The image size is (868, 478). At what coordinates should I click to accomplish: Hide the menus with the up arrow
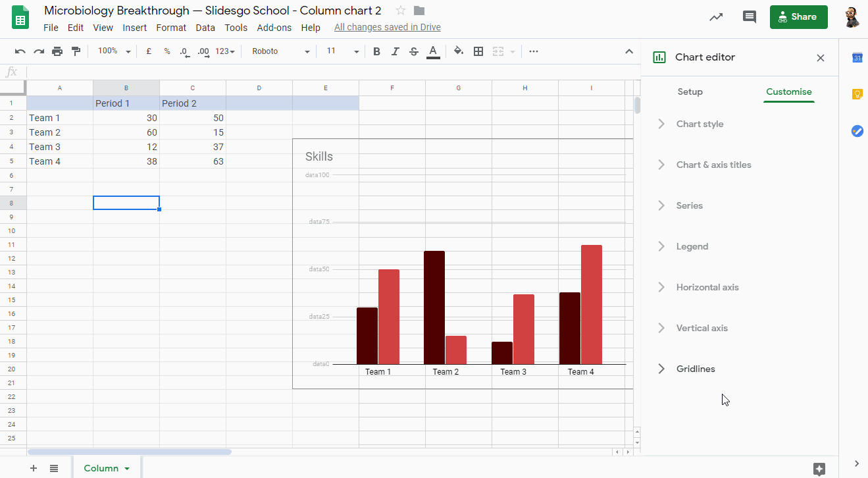[x=628, y=51]
